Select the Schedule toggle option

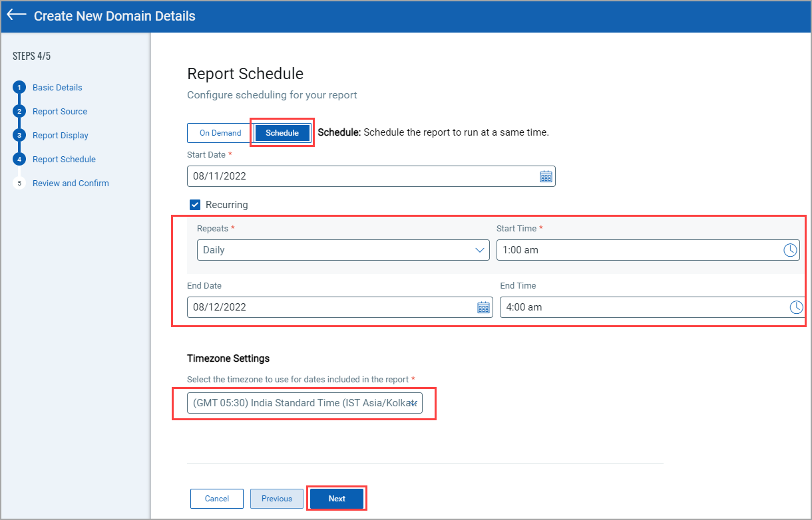282,133
